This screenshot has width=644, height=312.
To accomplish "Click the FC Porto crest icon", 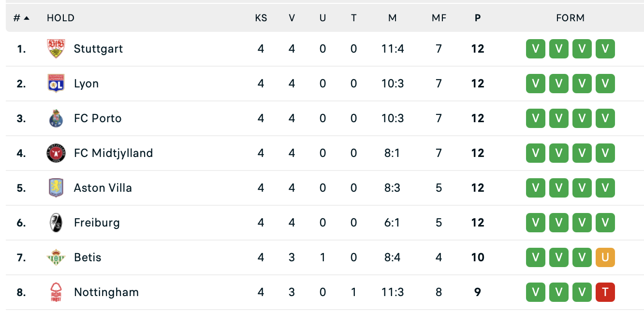I will (56, 118).
